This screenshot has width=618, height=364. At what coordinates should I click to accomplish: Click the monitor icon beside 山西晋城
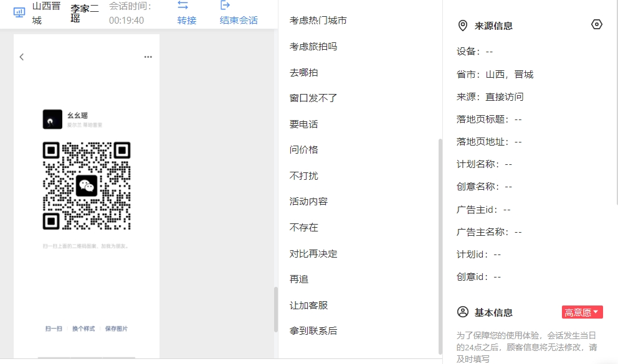[19, 12]
